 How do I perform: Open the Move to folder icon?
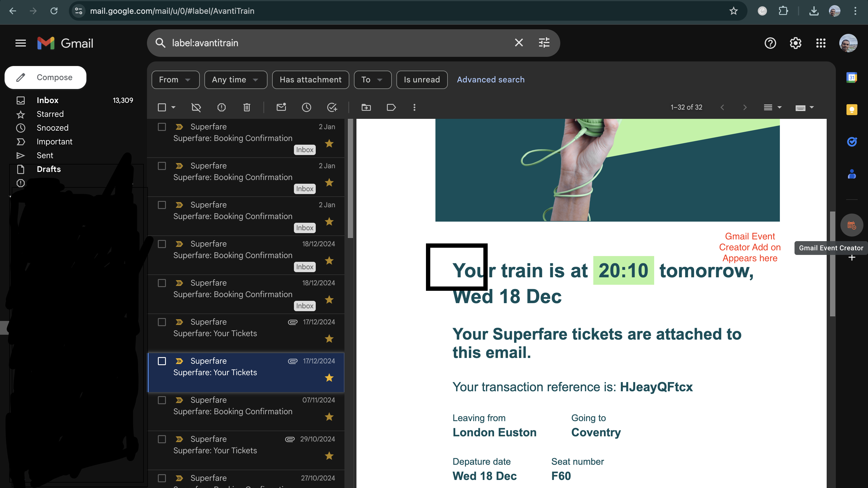(366, 107)
